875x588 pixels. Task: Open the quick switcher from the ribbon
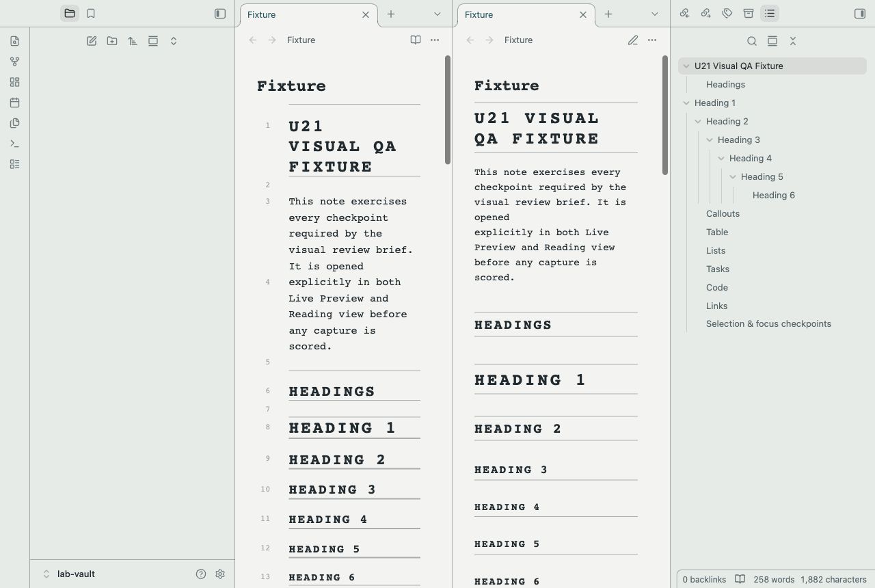pos(14,41)
